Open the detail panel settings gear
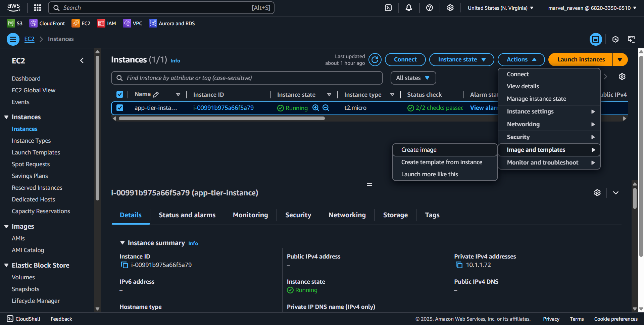 pos(597,193)
